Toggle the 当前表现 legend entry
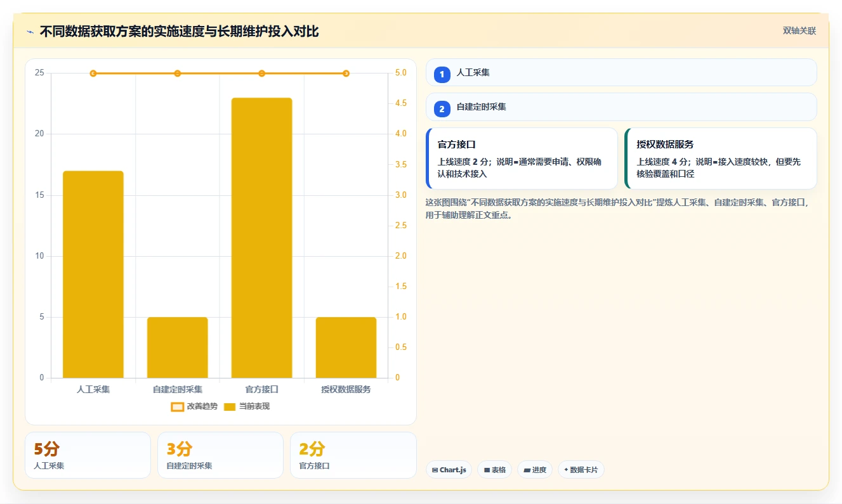Image resolution: width=842 pixels, height=504 pixels. 247,406
